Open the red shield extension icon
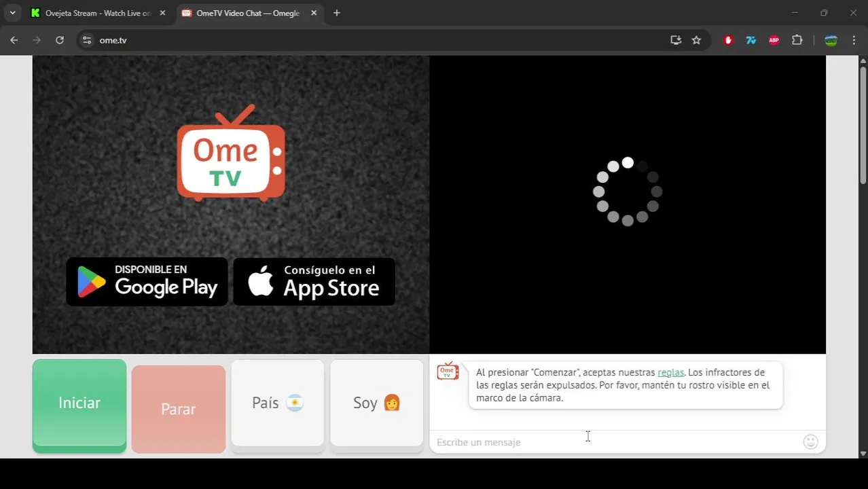868x489 pixels. [x=728, y=40]
